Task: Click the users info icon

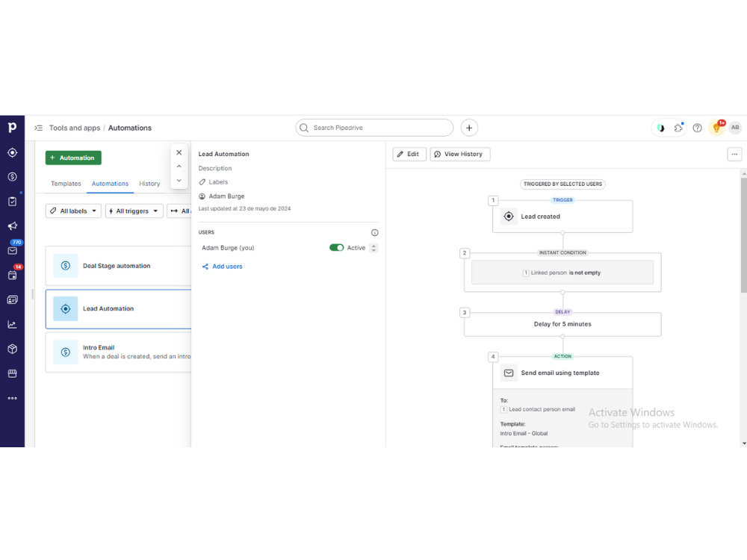Action: [x=374, y=233]
